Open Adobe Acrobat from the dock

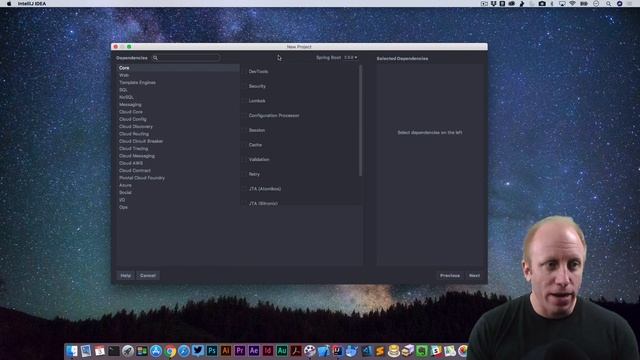(296, 351)
